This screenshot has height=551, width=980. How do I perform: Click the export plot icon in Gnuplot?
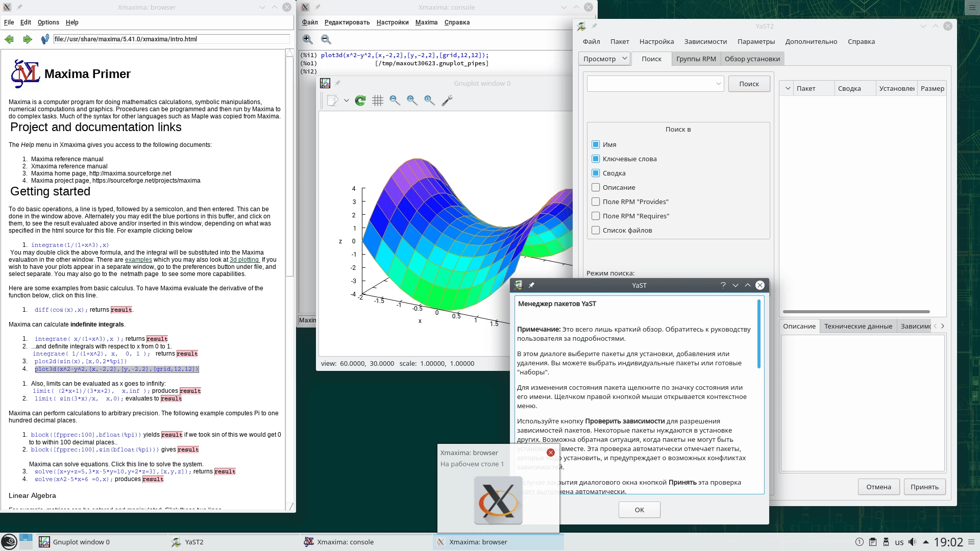332,101
